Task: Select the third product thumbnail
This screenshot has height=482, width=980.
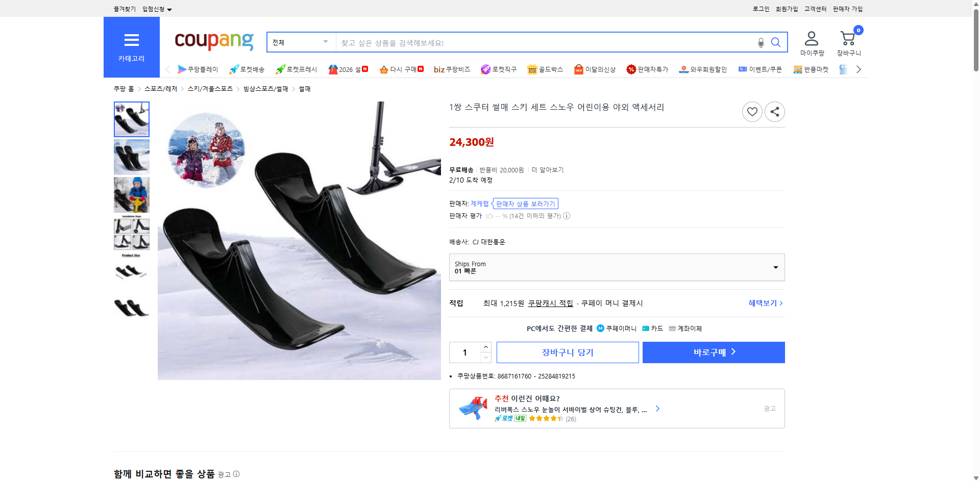Action: click(131, 194)
